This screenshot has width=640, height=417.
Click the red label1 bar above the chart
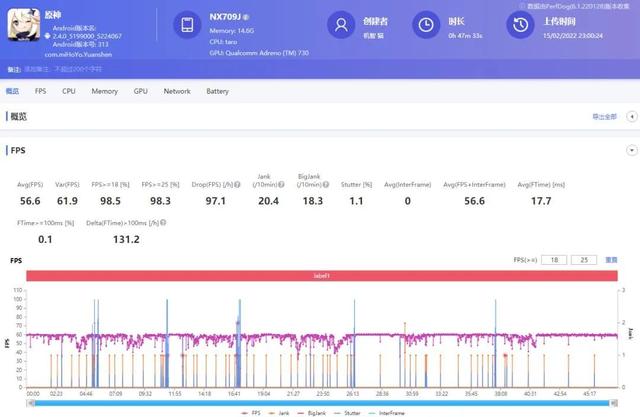pos(322,276)
